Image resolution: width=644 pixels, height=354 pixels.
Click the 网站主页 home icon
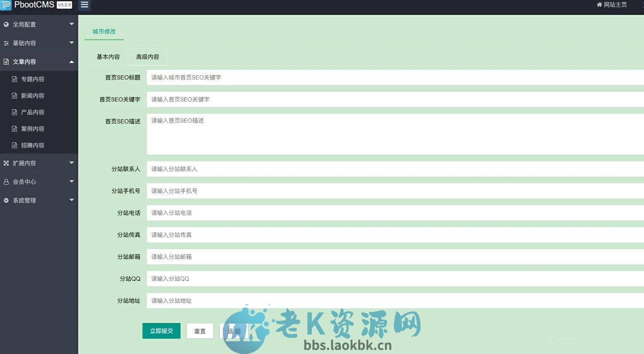click(599, 5)
